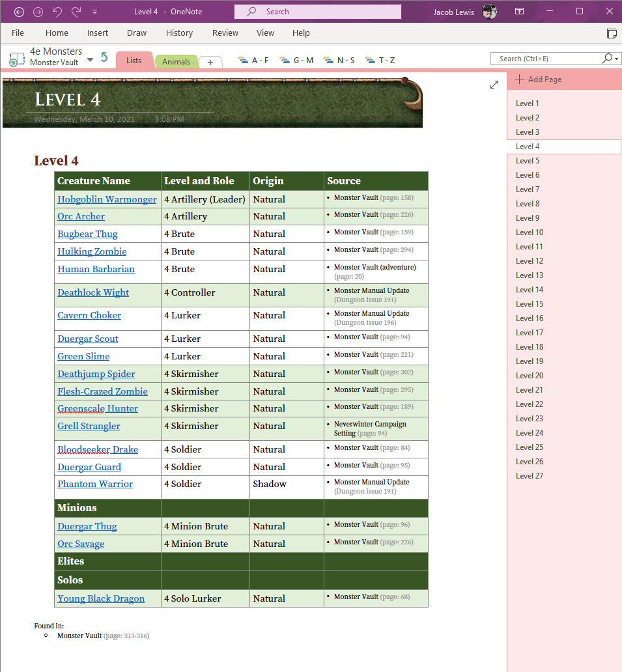Select the Level 21 page
Viewport: 622px width, 672px height.
point(563,390)
